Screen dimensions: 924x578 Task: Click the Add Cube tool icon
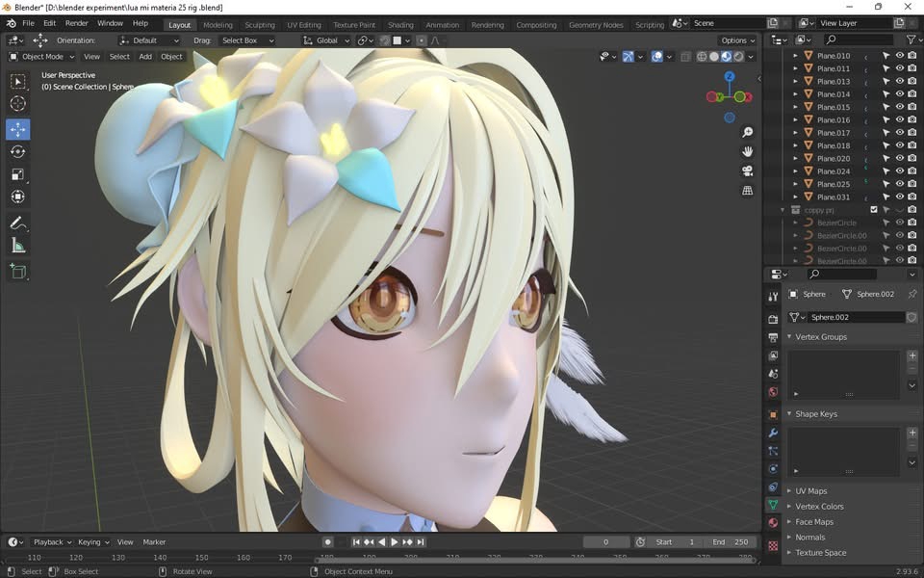pos(17,272)
